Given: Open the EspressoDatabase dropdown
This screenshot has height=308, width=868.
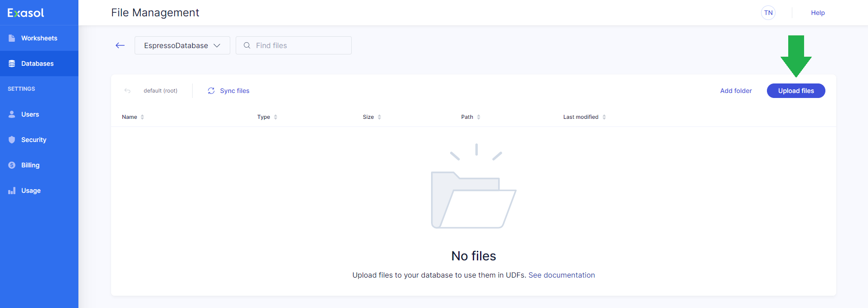Looking at the screenshot, I should [182, 45].
